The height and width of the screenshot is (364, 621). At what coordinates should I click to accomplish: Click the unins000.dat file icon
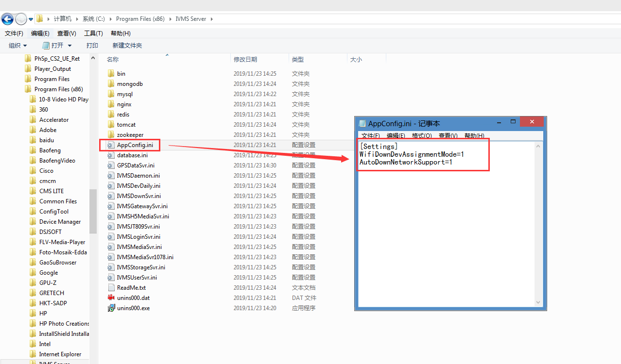pos(110,298)
